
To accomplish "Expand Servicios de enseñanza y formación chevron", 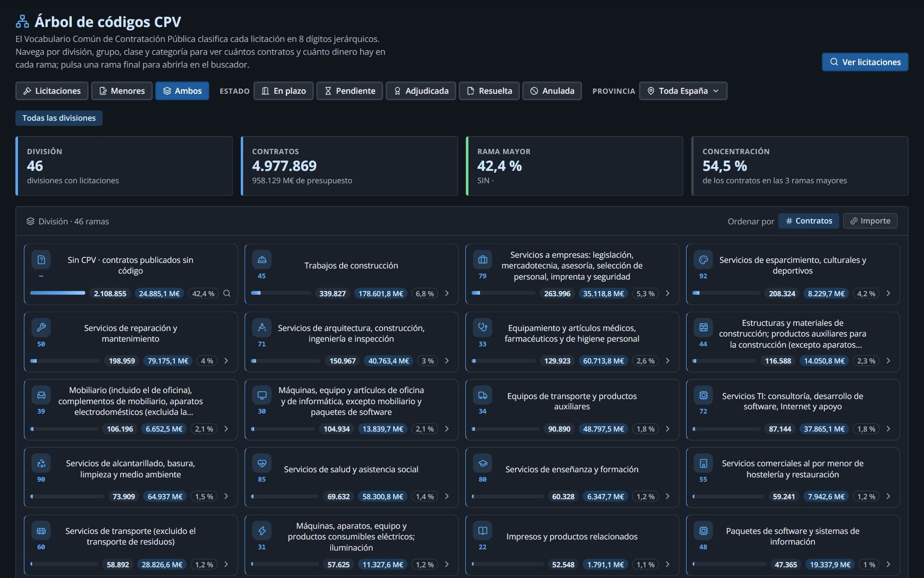I will pos(668,496).
